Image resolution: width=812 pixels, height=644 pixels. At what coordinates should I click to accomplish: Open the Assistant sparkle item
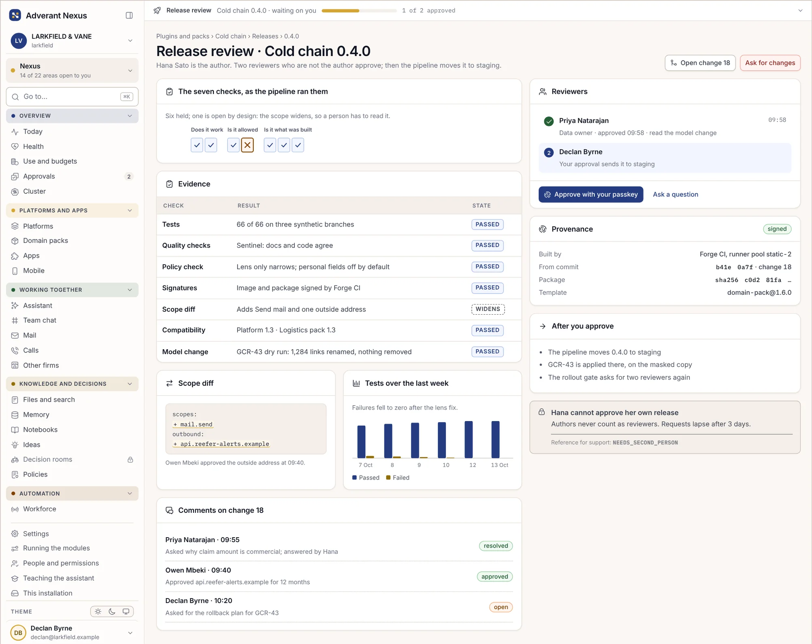click(72, 305)
